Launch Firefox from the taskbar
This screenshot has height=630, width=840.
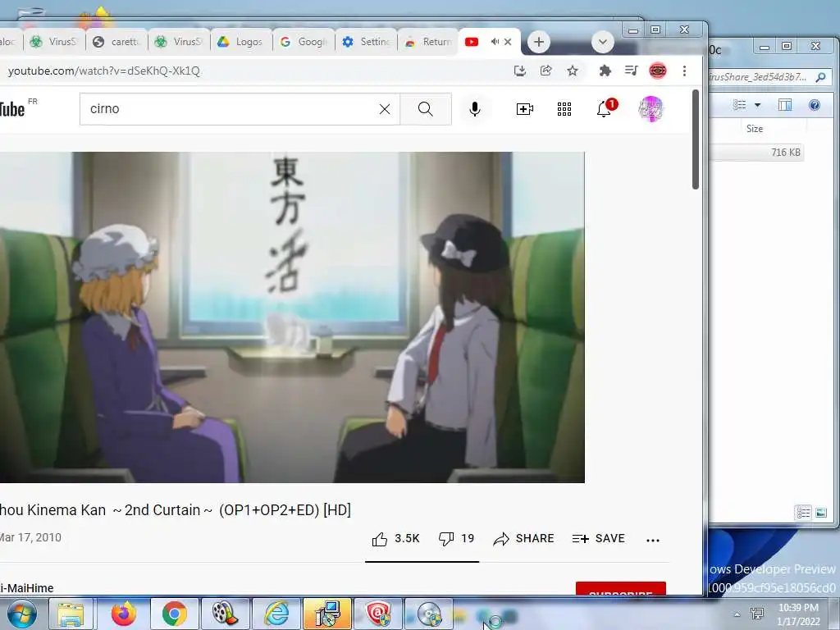pyautogui.click(x=124, y=614)
